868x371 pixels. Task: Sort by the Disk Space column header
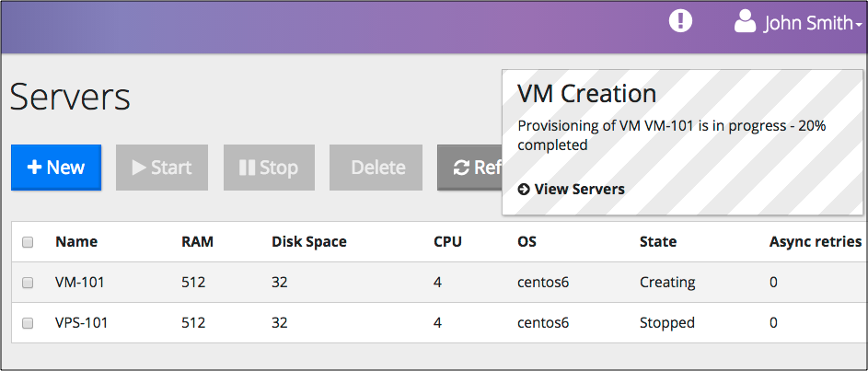[x=309, y=242]
